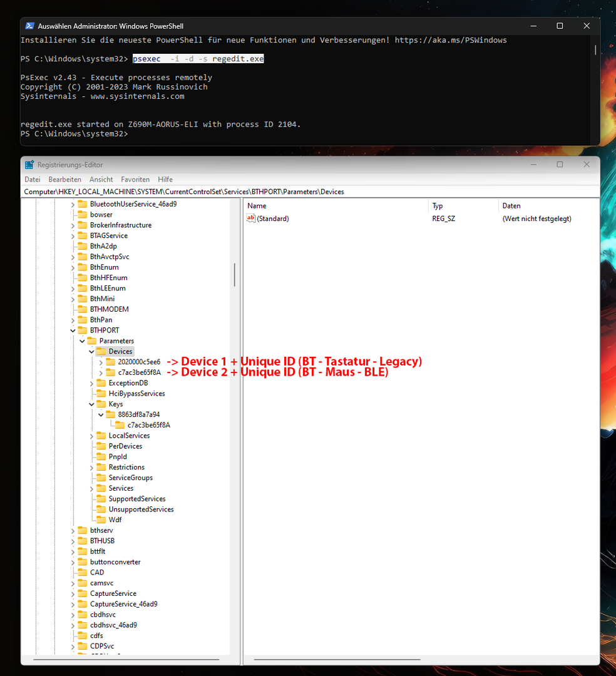The image size is (616, 676).
Task: Click the tree pane horizontal scrollbar
Action: [126, 660]
